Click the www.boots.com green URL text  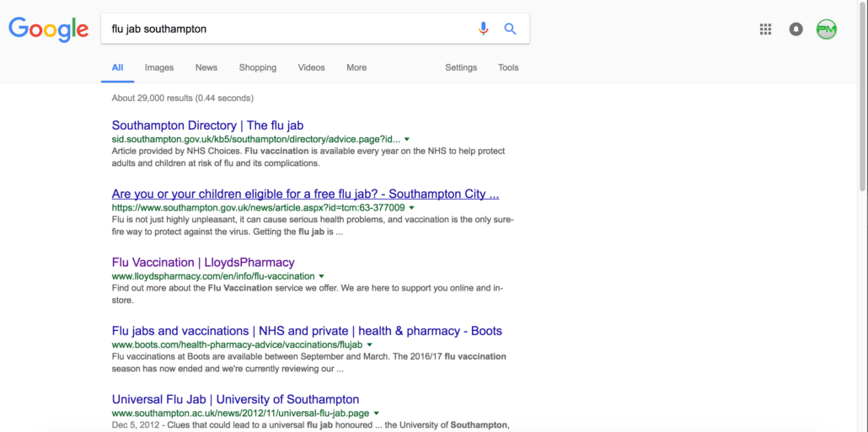pos(237,345)
